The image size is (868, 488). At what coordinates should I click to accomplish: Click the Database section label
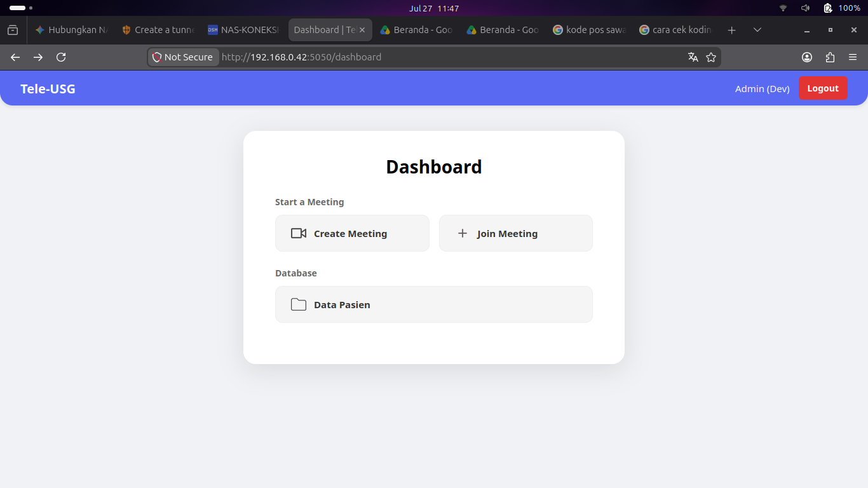(x=296, y=273)
